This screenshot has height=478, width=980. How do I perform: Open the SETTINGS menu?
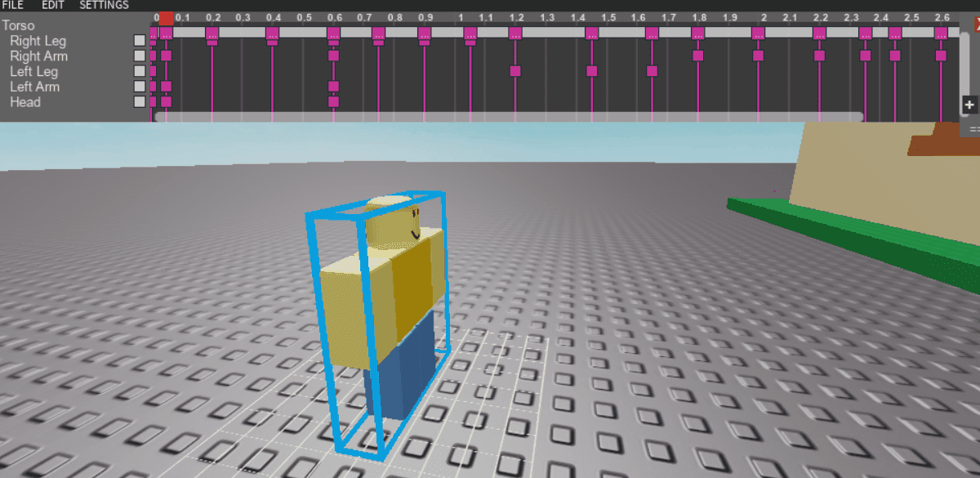[x=104, y=5]
